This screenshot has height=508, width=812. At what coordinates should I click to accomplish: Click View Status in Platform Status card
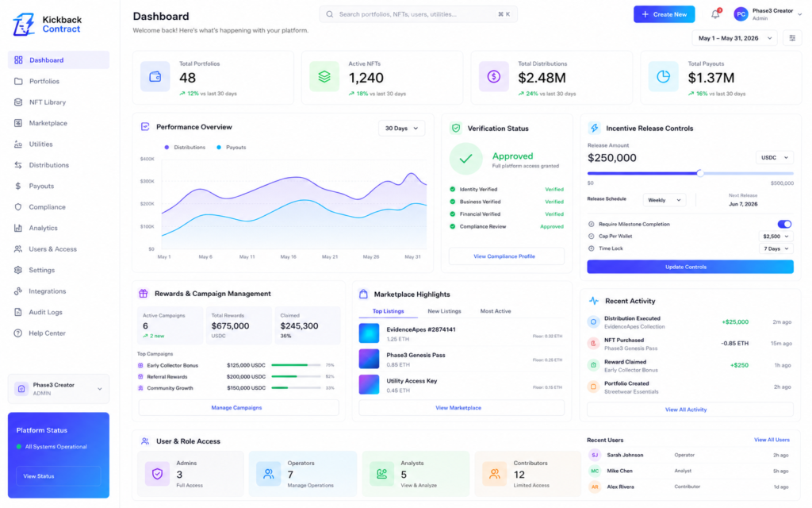59,476
